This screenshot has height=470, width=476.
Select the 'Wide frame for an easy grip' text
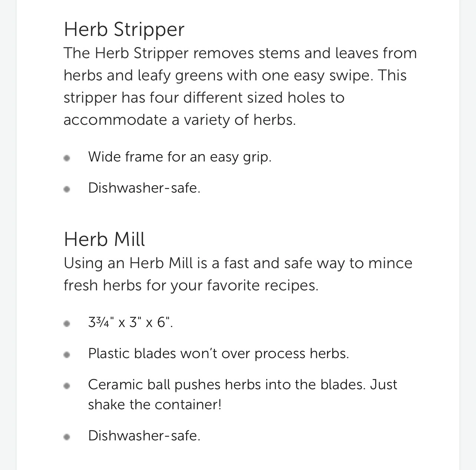click(x=180, y=157)
